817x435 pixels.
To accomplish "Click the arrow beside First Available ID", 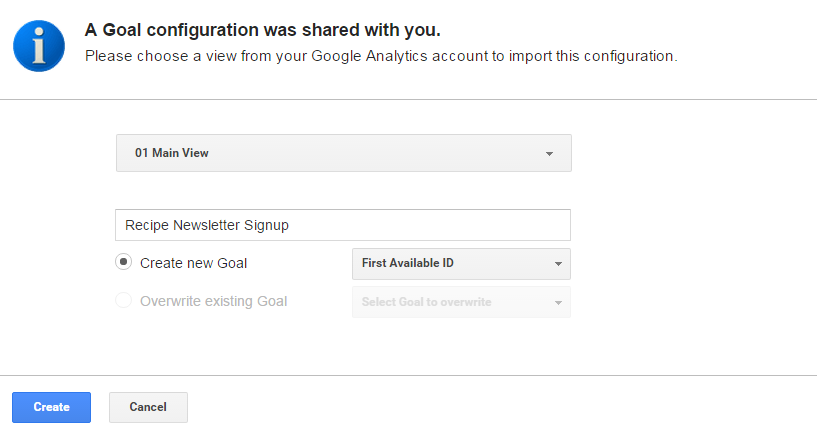I will 558,264.
